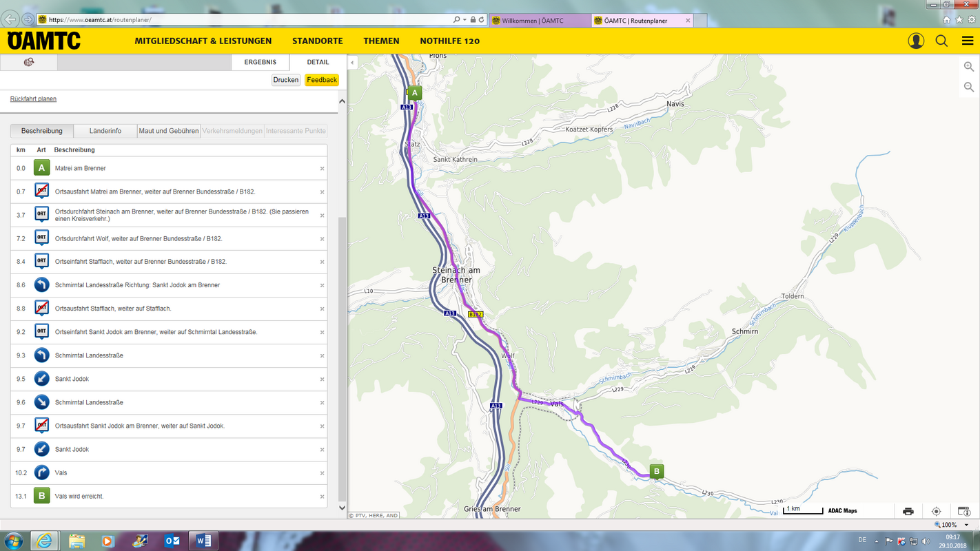This screenshot has height=551, width=980.
Task: Center map on my location icon
Action: point(936,511)
